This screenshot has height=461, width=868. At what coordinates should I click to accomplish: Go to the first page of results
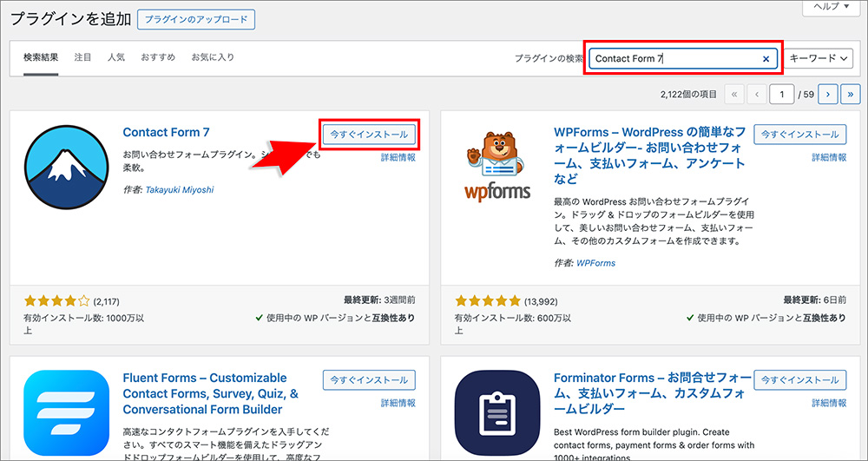pos(734,94)
